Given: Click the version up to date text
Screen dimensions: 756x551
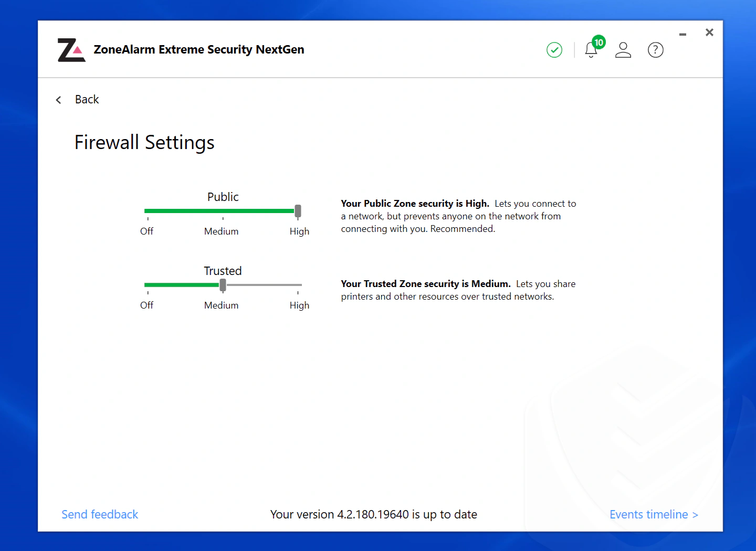Looking at the screenshot, I should pyautogui.click(x=374, y=514).
